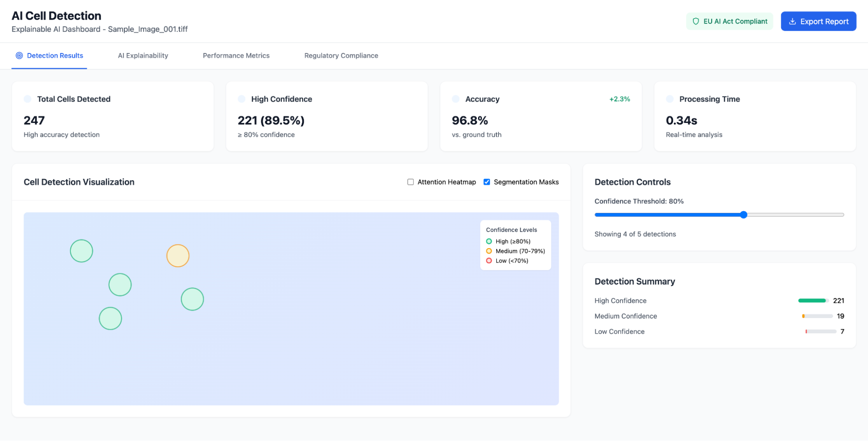Viewport: 868px width, 441px height.
Task: Enable the Attention Heatmap checkbox
Action: 410,182
